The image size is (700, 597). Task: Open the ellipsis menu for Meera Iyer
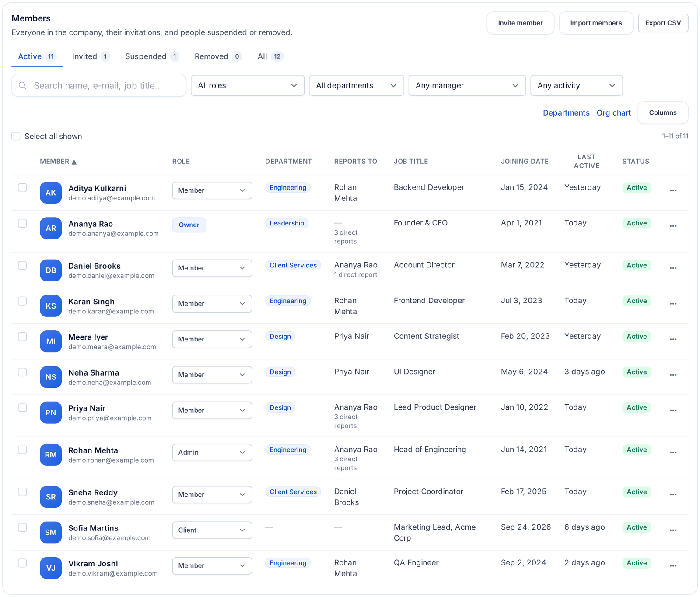[673, 339]
